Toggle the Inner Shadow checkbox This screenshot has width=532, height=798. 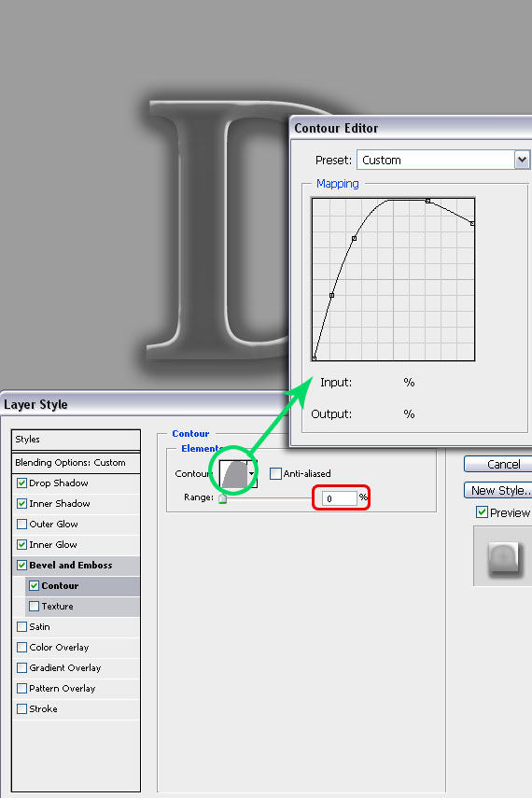point(21,503)
